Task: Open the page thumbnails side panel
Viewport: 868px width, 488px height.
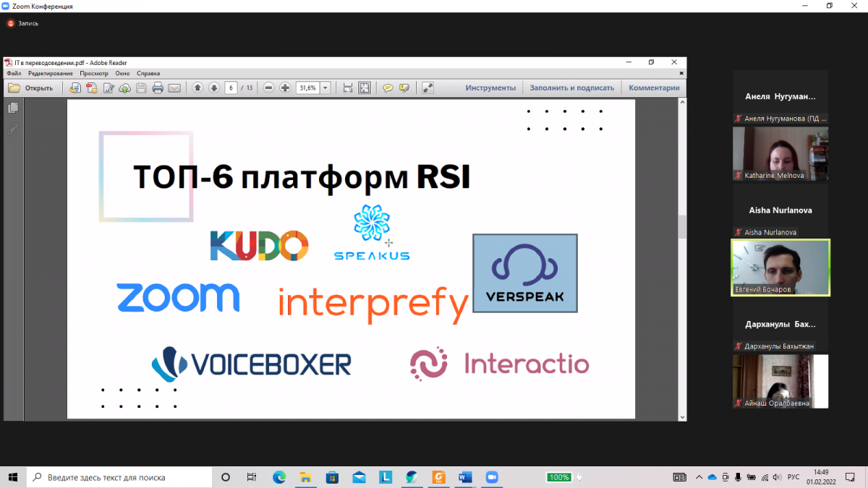Action: (13, 108)
